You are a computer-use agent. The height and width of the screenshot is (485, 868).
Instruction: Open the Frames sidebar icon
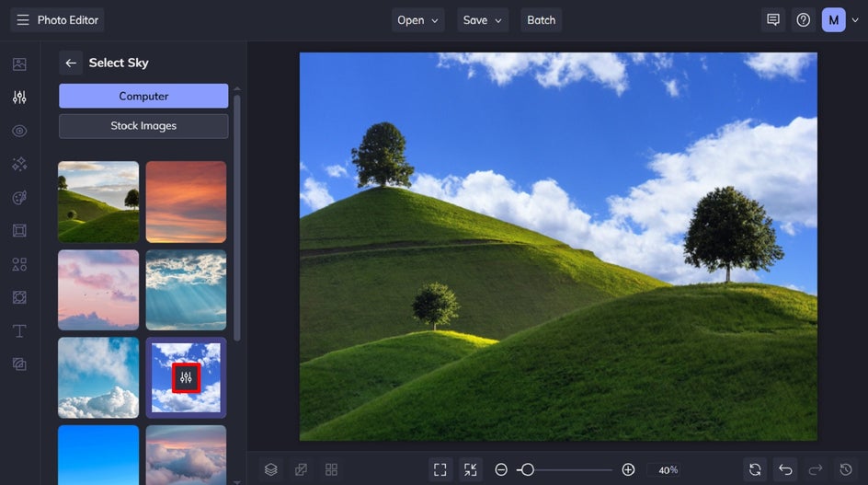(x=19, y=231)
